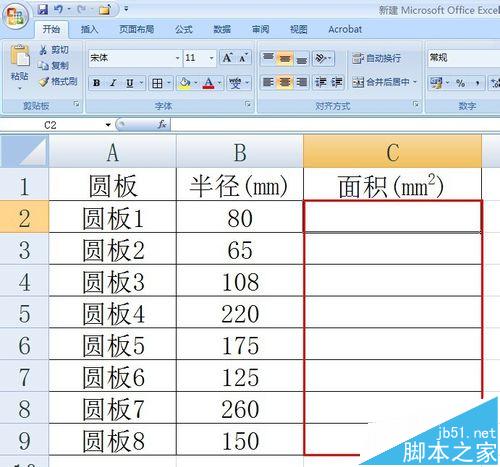Image resolution: width=500 pixels, height=467 pixels.
Task: Click the fx insert function button
Action: point(162,125)
